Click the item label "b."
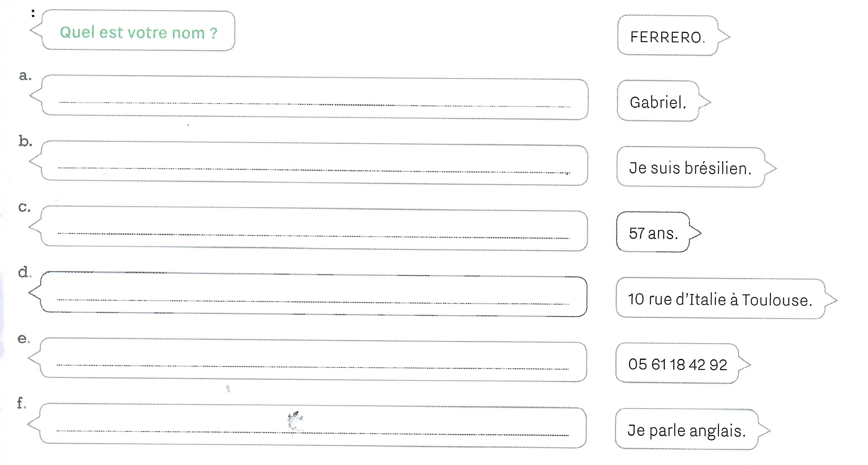This screenshot has height=465, width=868. (25, 141)
